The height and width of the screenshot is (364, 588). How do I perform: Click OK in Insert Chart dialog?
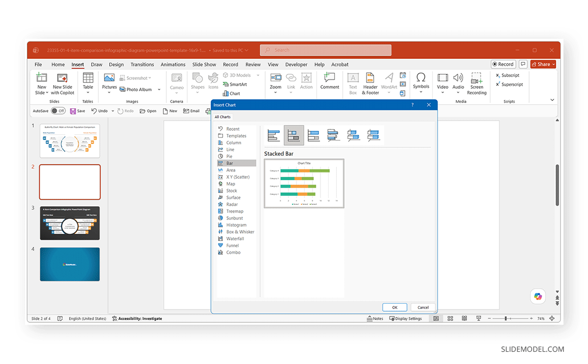[x=395, y=307]
